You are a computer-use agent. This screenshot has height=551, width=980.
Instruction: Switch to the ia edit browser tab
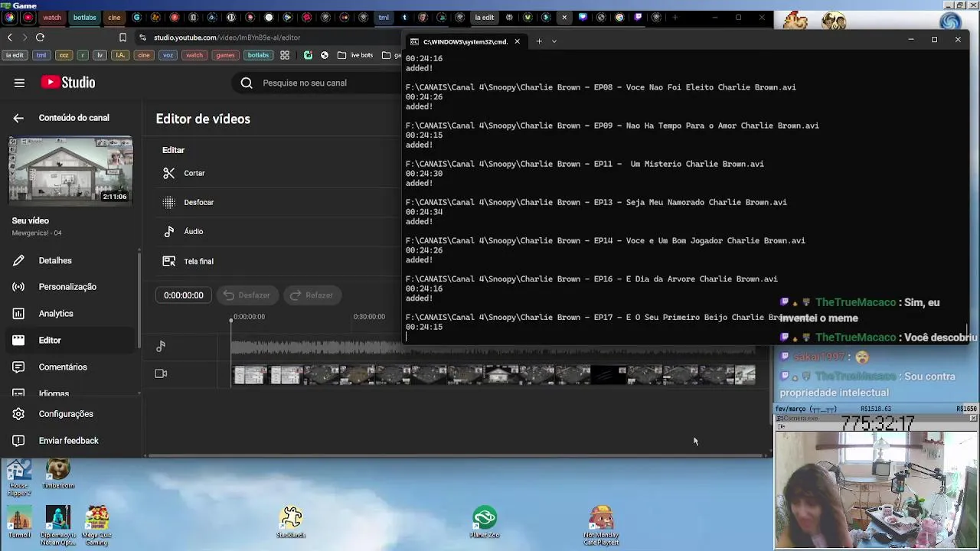coord(485,17)
